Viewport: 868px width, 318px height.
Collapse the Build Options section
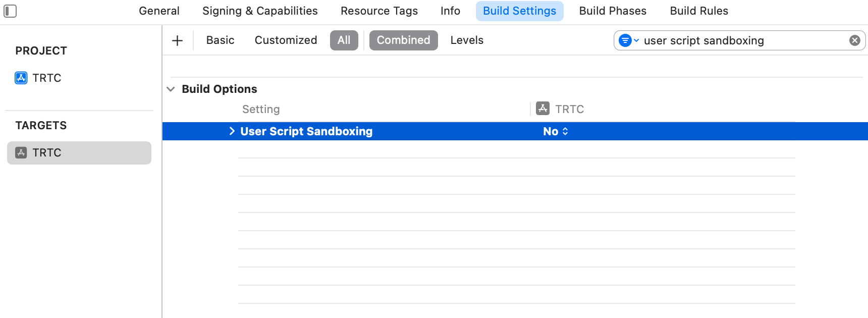click(x=171, y=89)
